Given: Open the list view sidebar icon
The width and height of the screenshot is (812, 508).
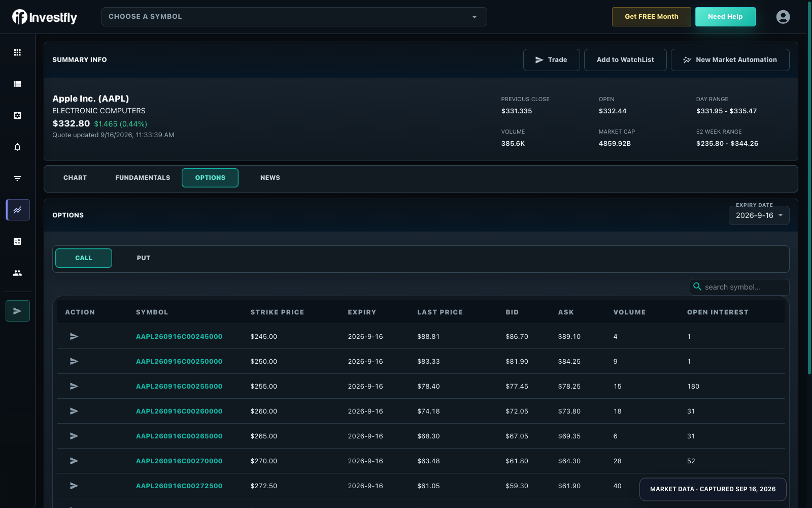Looking at the screenshot, I should pyautogui.click(x=17, y=84).
